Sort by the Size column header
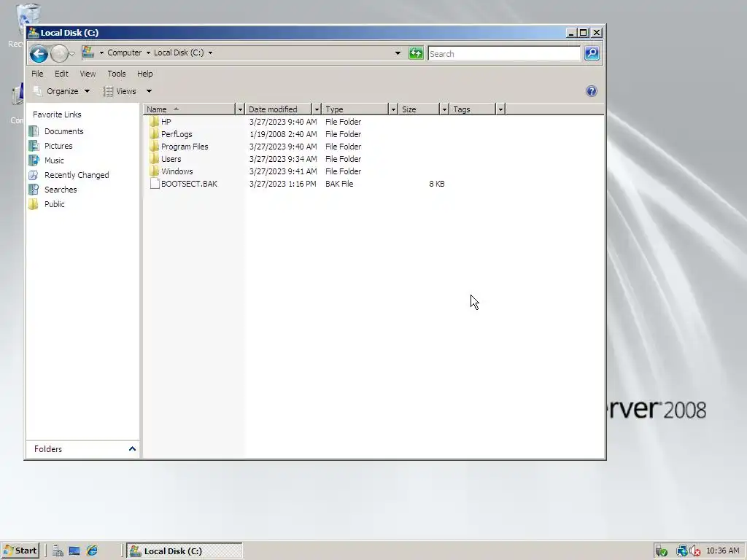Screen dimensions: 747x560 pyautogui.click(x=419, y=109)
